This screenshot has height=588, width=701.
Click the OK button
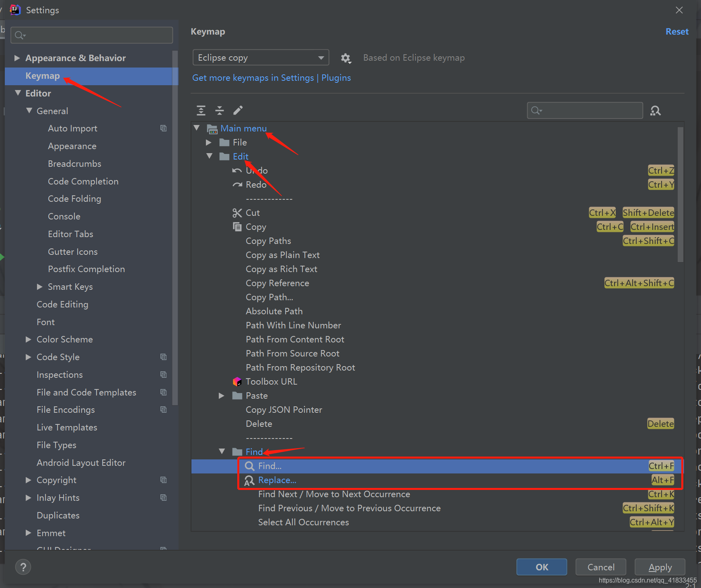pos(542,567)
